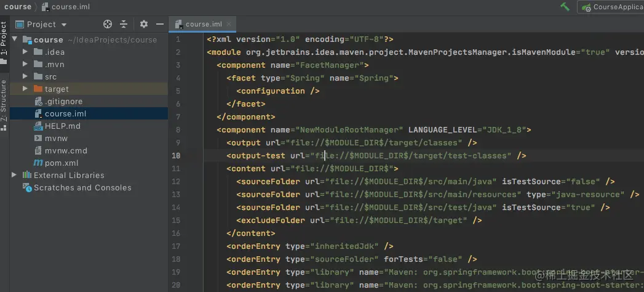Expand the src folder
This screenshot has height=292, width=644.
tap(25, 76)
